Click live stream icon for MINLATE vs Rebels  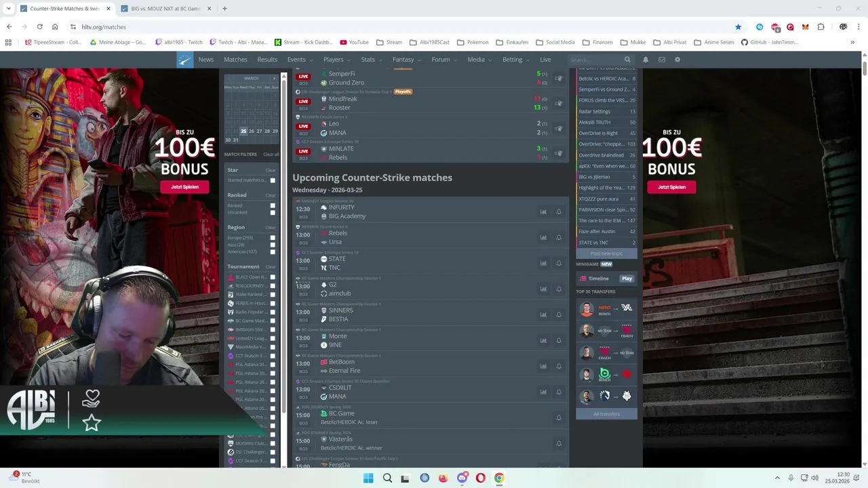[559, 153]
